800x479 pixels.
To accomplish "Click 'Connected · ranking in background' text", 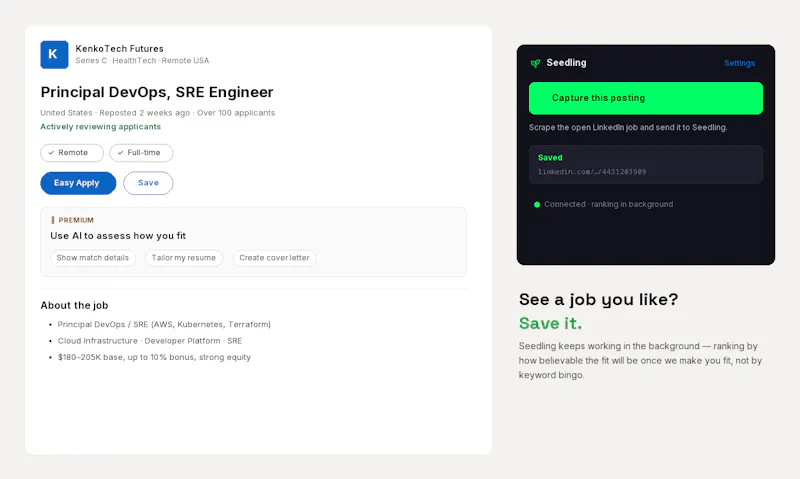I will (x=608, y=205).
